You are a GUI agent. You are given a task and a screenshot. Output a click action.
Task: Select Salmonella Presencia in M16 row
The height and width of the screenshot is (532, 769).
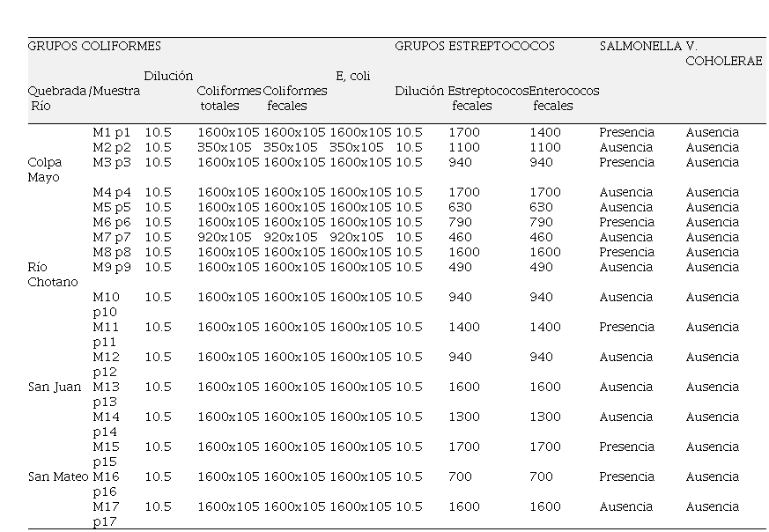pos(626,477)
